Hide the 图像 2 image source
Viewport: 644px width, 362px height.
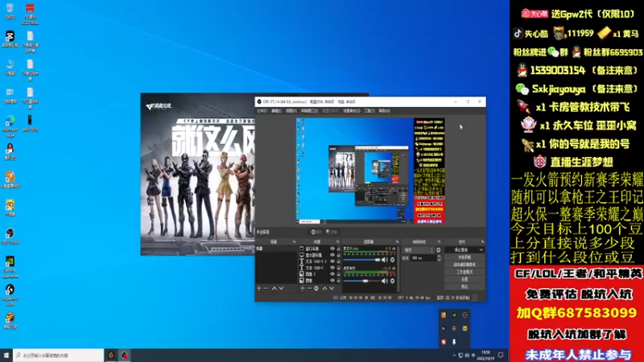click(332, 274)
